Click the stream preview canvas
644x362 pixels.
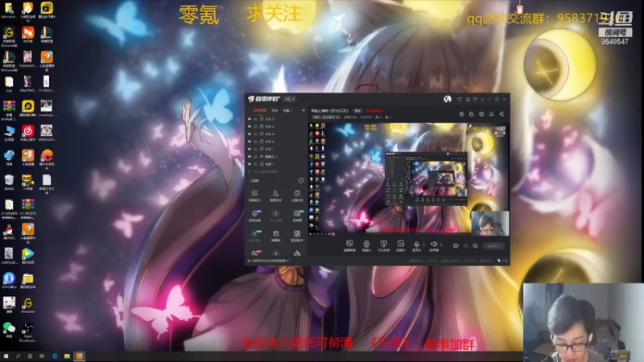coord(409,179)
